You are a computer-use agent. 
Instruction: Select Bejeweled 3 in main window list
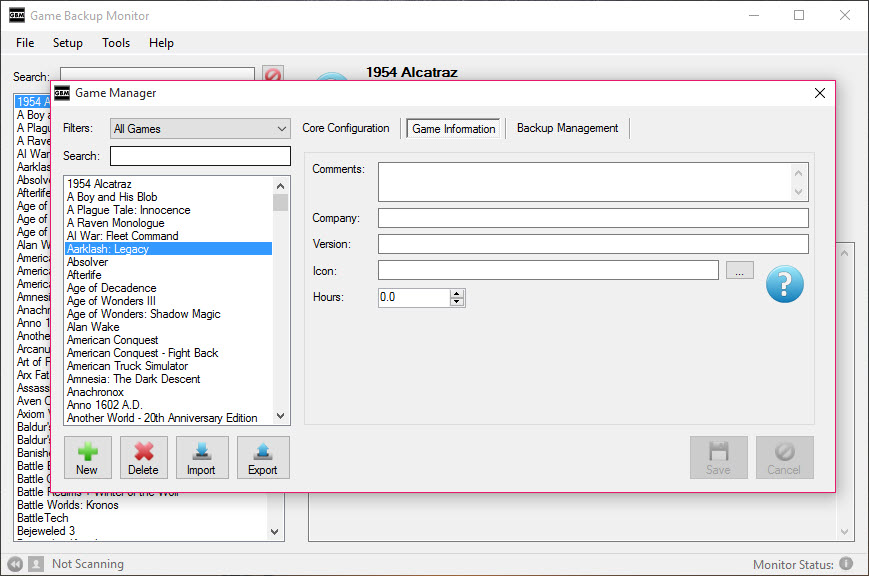click(46, 531)
